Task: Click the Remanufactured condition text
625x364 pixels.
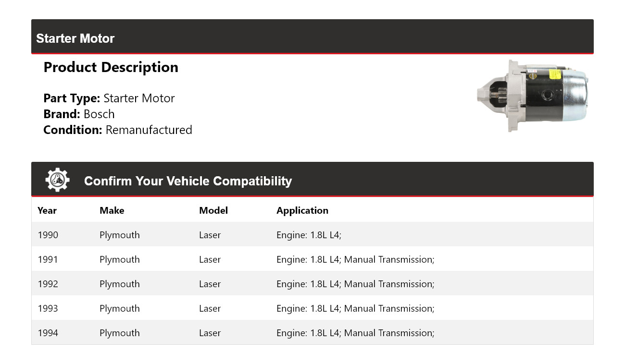Action: pos(149,130)
